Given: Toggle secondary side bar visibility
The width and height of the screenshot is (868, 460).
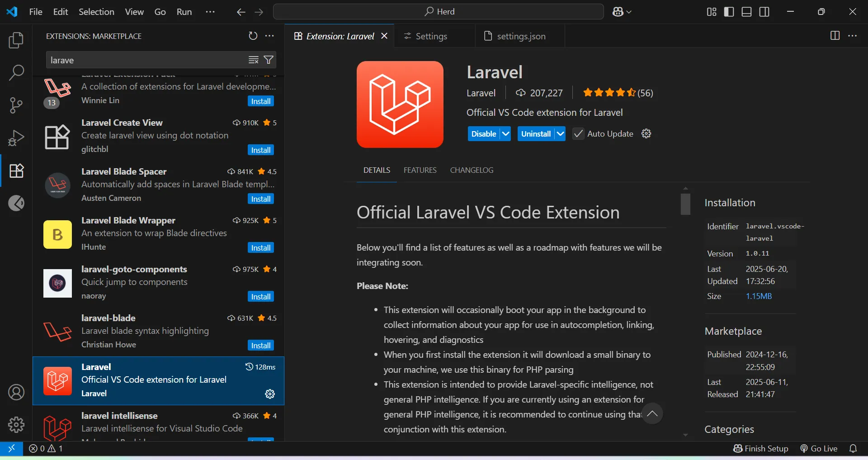Looking at the screenshot, I should [x=764, y=12].
